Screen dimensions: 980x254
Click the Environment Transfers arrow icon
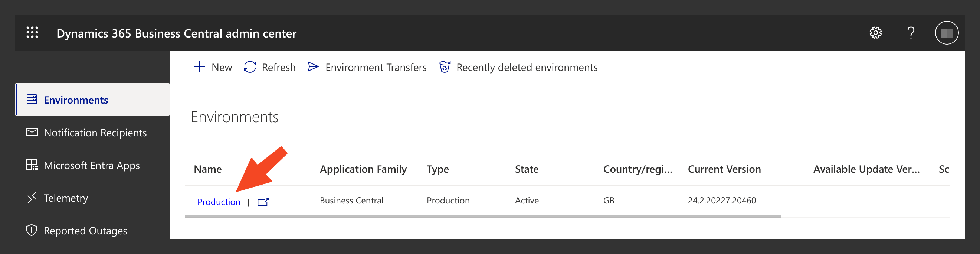coord(313,67)
